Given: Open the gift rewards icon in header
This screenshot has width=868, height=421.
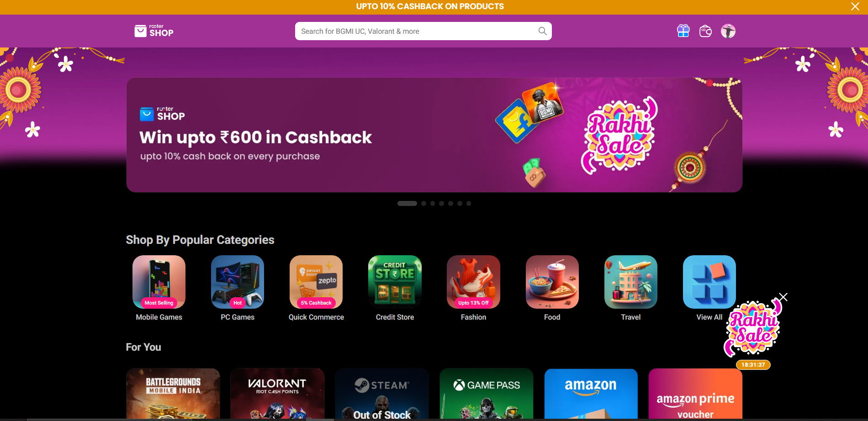Looking at the screenshot, I should click(x=683, y=31).
